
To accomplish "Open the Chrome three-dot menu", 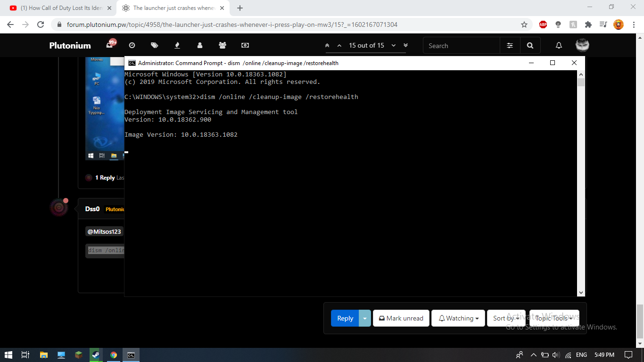I will pos(634,25).
